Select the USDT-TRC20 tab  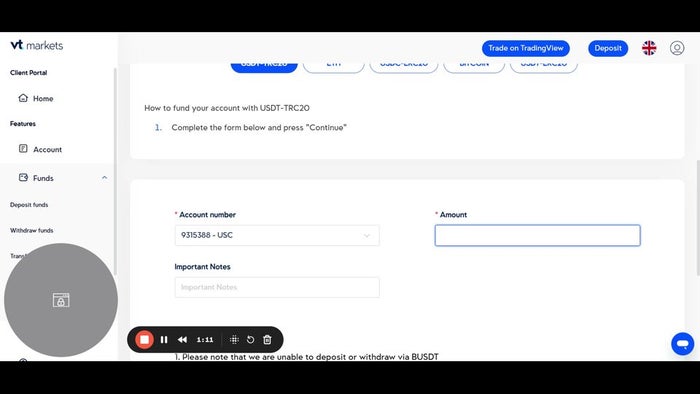264,66
